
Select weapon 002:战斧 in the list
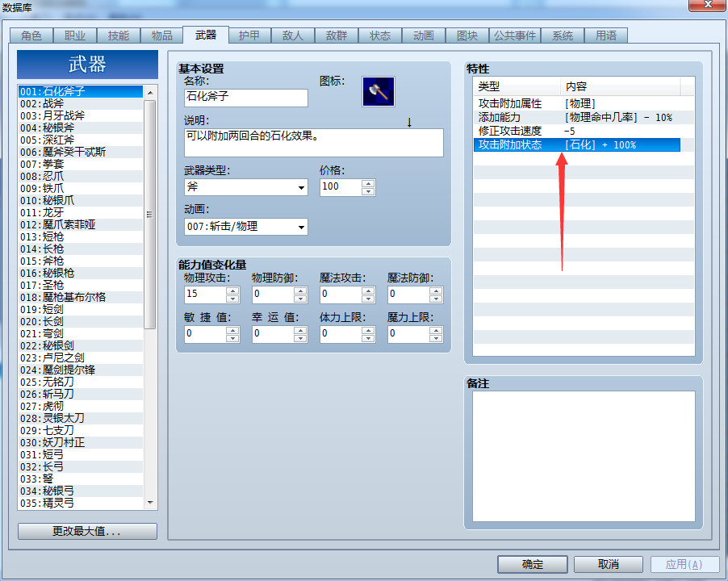coord(81,103)
